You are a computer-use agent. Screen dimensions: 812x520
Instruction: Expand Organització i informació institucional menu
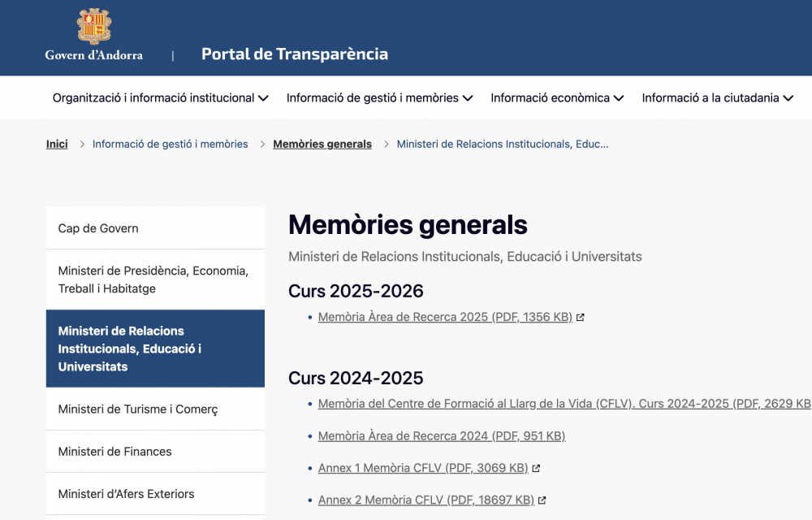pos(160,97)
